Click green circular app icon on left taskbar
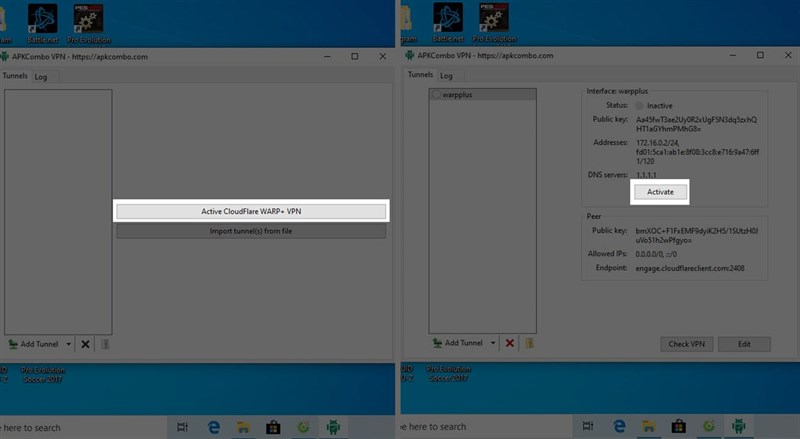800x439 pixels. pyautogui.click(x=303, y=427)
